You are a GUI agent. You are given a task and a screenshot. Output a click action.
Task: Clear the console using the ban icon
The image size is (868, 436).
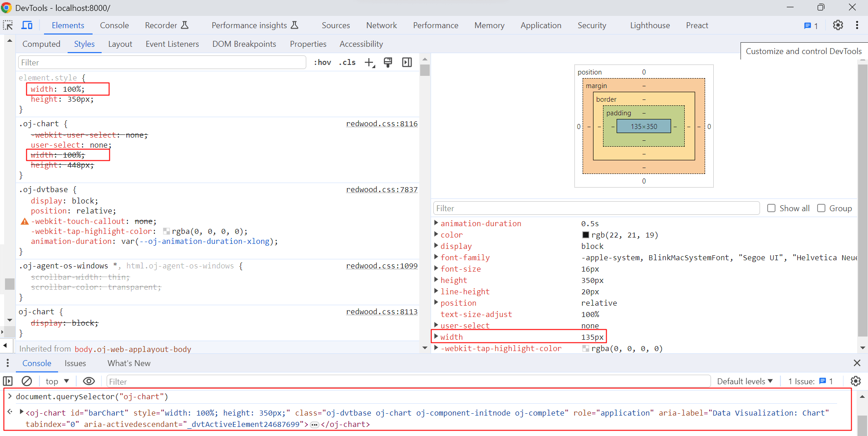[x=27, y=381]
